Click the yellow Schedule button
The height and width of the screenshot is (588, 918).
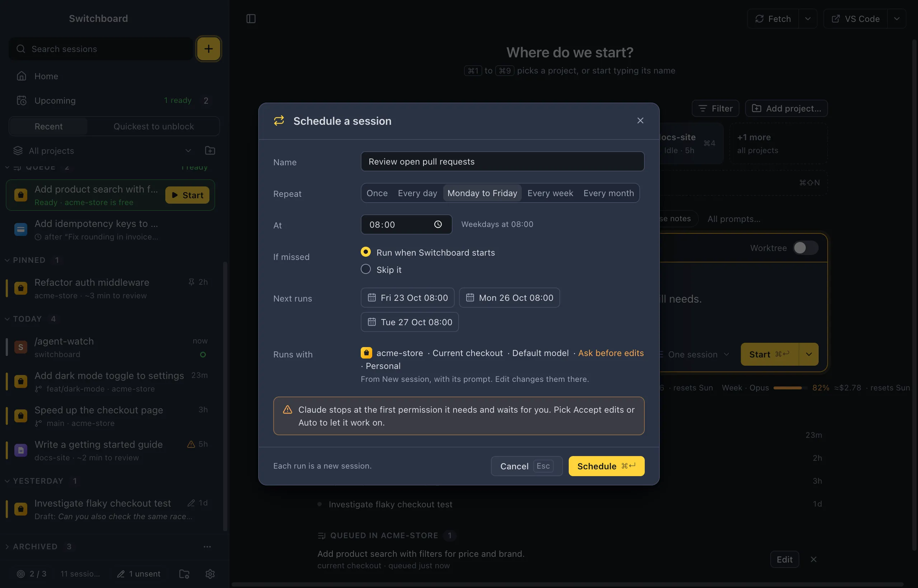[606, 466]
